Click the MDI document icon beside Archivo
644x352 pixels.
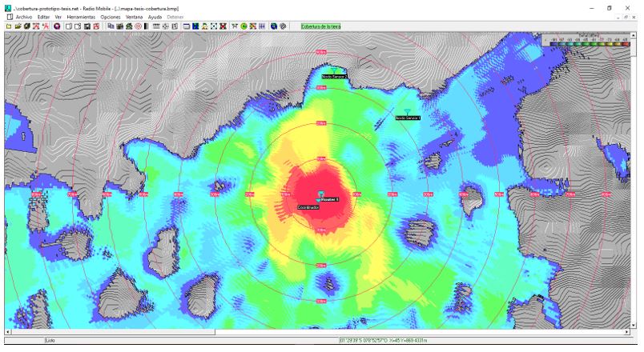10,18
